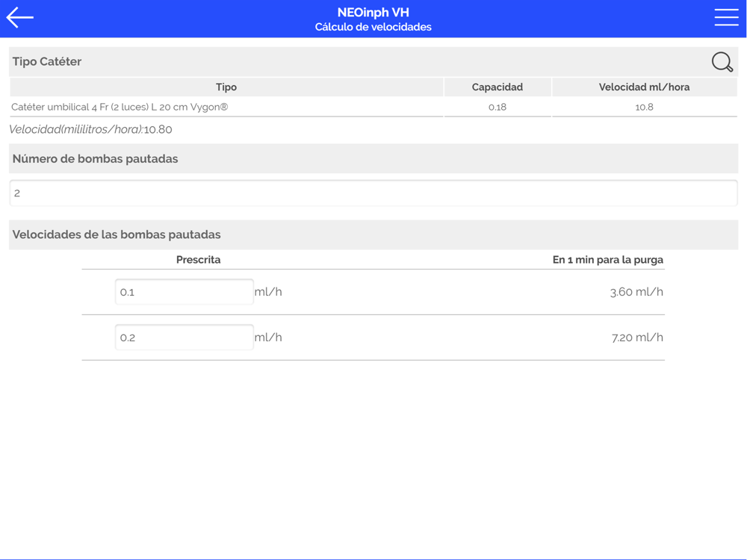Image resolution: width=747 pixels, height=560 pixels.
Task: Click the 7.20 ml/h purge speed result
Action: [636, 337]
